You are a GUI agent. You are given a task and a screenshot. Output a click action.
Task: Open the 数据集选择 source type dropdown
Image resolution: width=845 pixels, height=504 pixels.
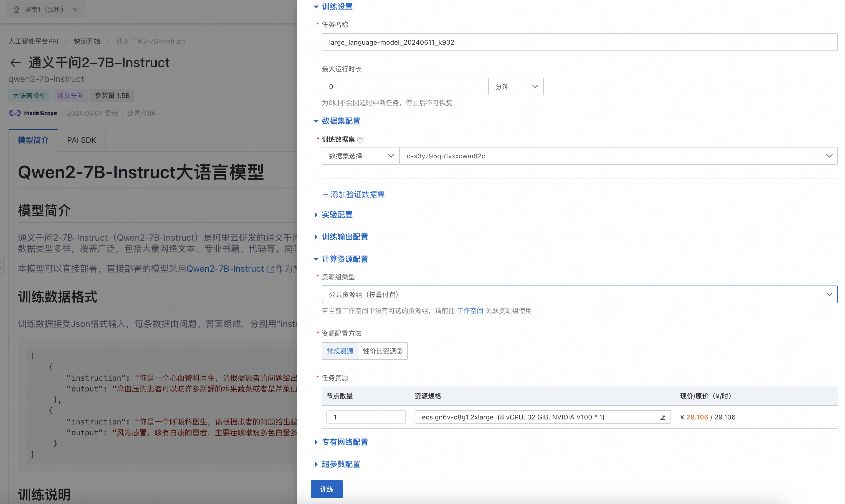tap(360, 156)
